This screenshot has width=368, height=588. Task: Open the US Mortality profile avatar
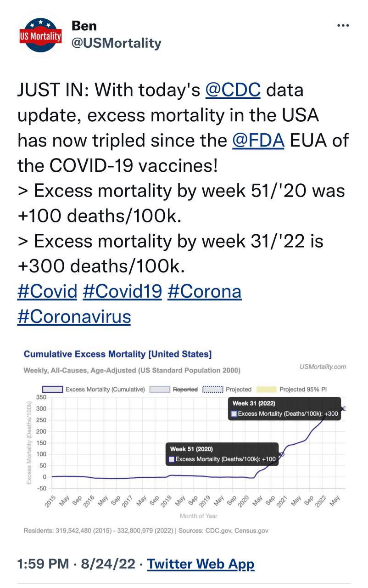(40, 35)
